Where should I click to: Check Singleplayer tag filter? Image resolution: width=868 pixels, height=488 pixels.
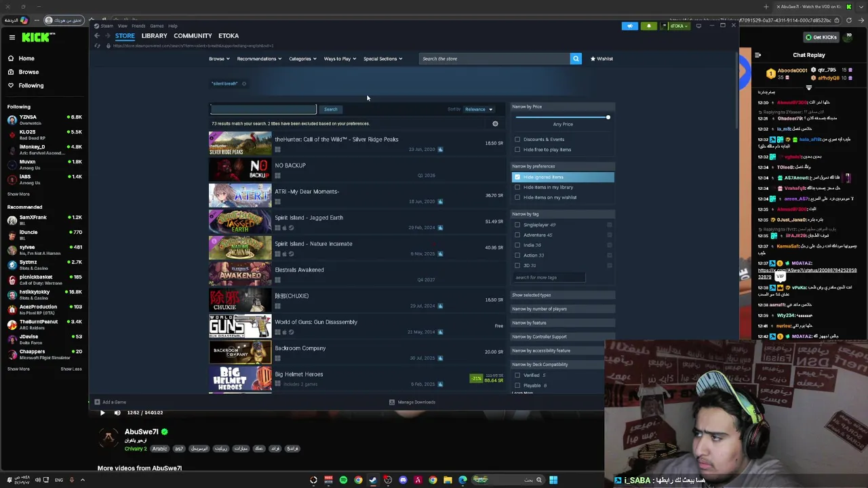point(517,225)
